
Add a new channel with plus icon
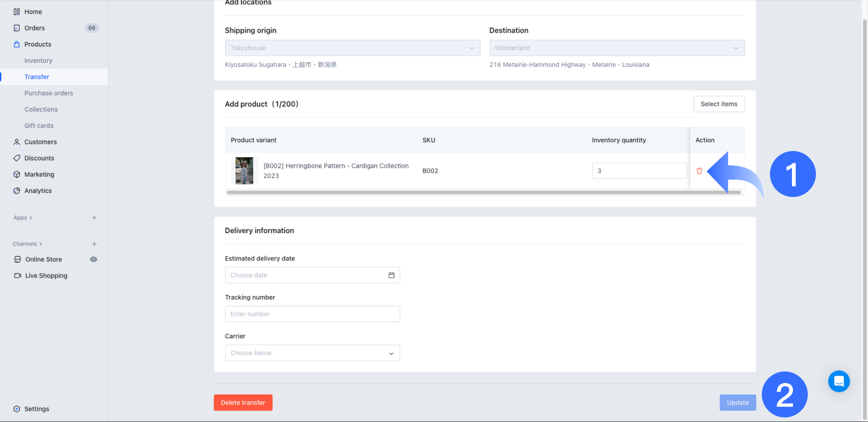click(94, 244)
